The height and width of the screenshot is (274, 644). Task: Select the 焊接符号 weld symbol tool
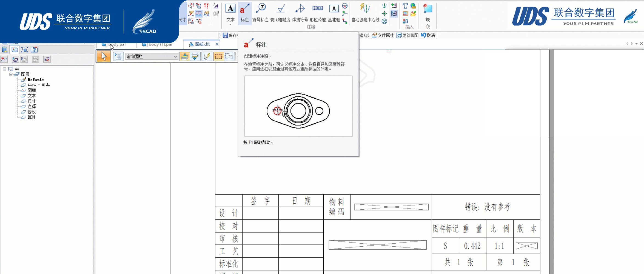pyautogui.click(x=300, y=13)
